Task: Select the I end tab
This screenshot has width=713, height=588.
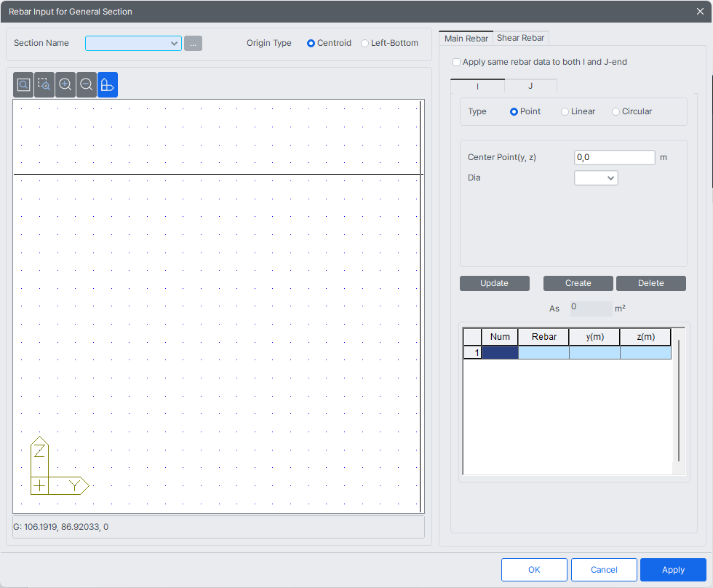Action: (x=477, y=86)
